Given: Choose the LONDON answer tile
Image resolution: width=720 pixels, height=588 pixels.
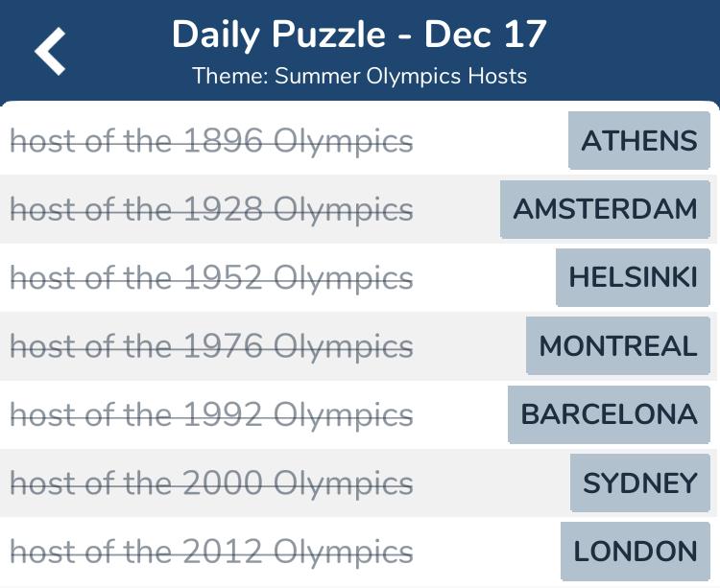Looking at the screenshot, I should 636,552.
